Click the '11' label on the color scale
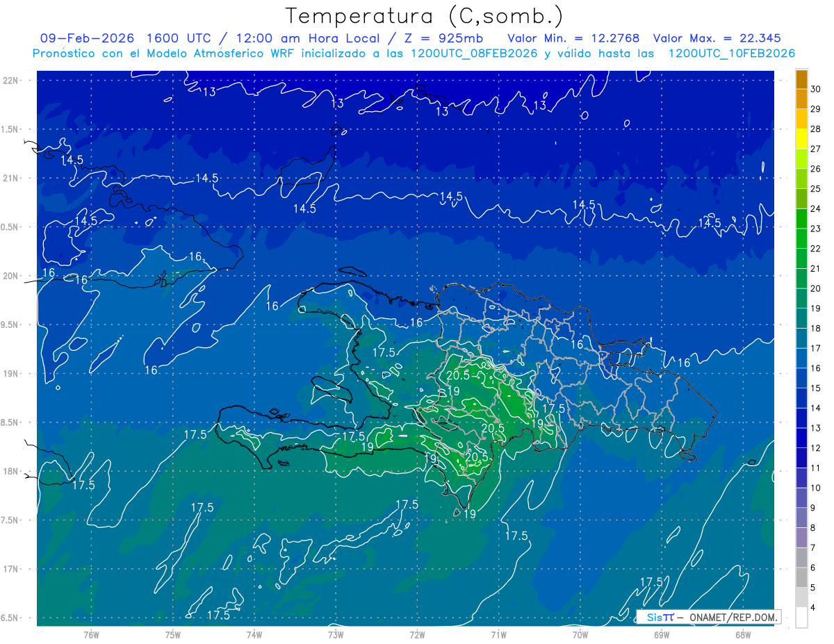 click(x=816, y=468)
